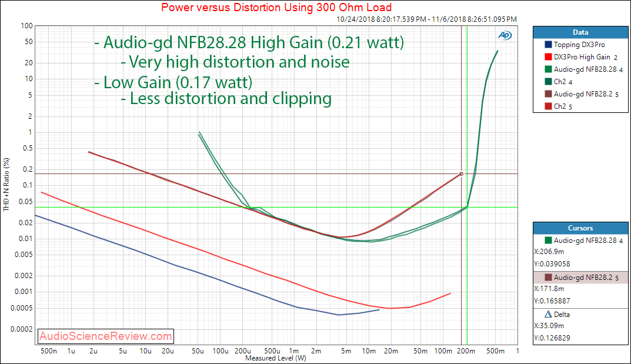Click the Delta triangle icon in Cursors panel

pyautogui.click(x=547, y=314)
